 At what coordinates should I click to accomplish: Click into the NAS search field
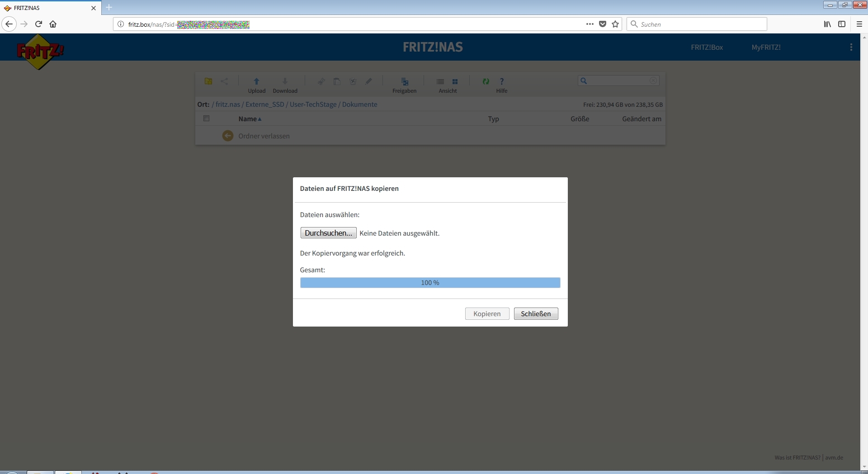tap(618, 81)
